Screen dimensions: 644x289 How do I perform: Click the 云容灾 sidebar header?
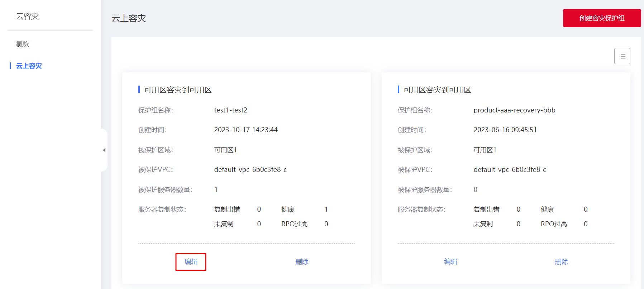point(27,16)
